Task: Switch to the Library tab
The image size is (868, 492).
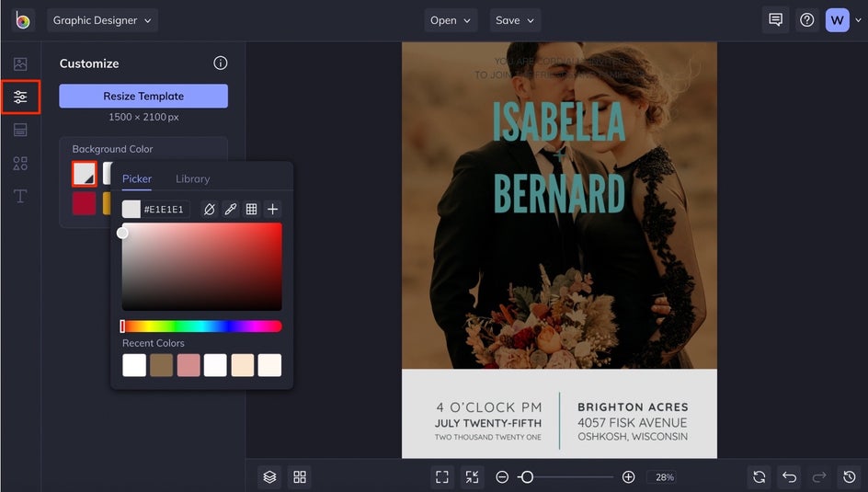Action: click(x=193, y=178)
